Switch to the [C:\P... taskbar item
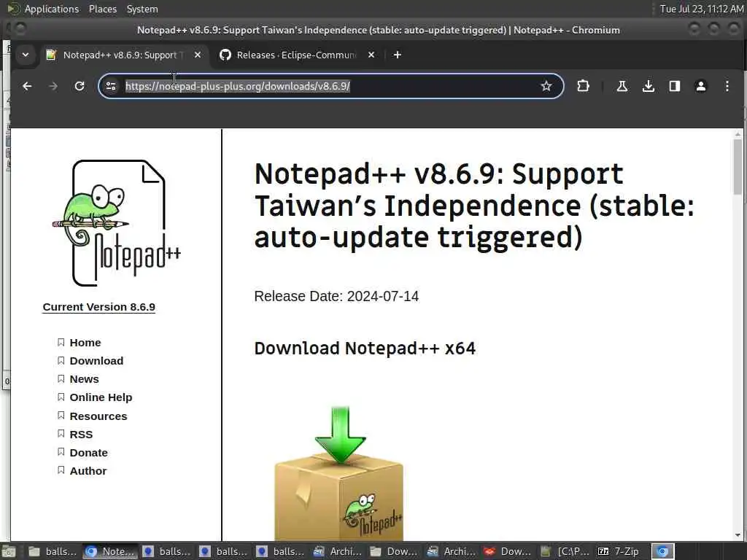 coord(565,551)
